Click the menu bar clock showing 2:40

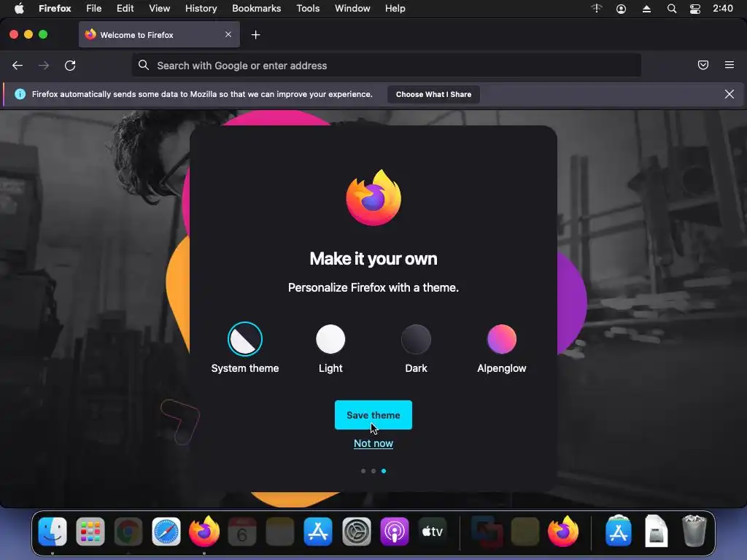click(x=723, y=9)
